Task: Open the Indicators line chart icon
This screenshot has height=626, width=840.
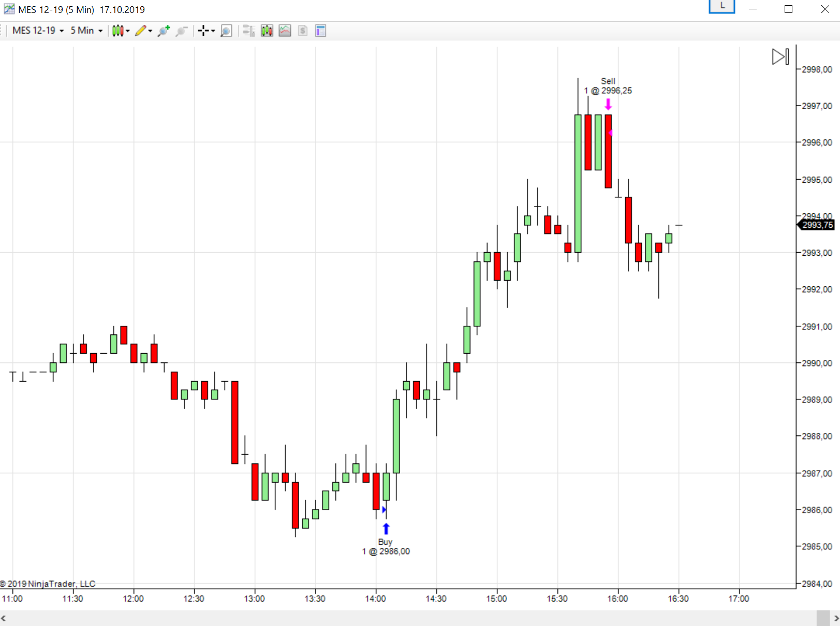Action: coord(285,31)
